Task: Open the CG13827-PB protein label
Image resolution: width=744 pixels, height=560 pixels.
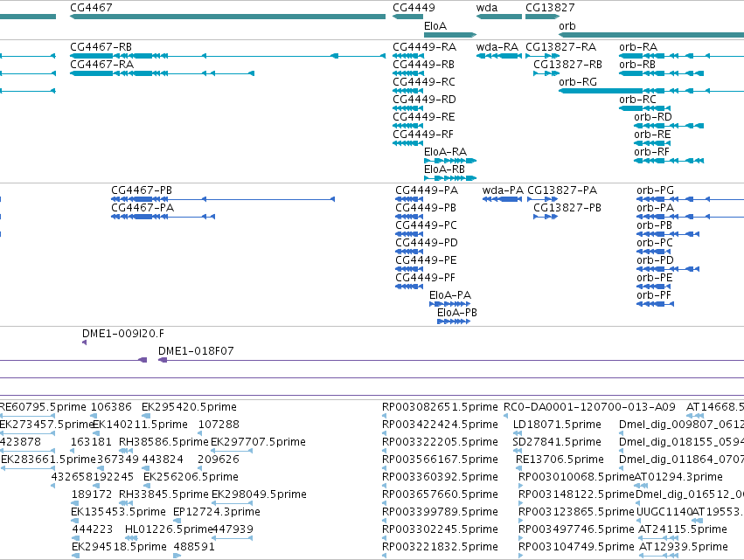Action: tap(567, 208)
